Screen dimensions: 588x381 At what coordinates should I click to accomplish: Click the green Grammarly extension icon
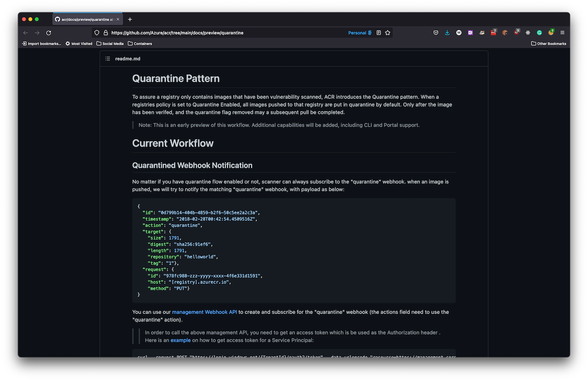(x=539, y=33)
